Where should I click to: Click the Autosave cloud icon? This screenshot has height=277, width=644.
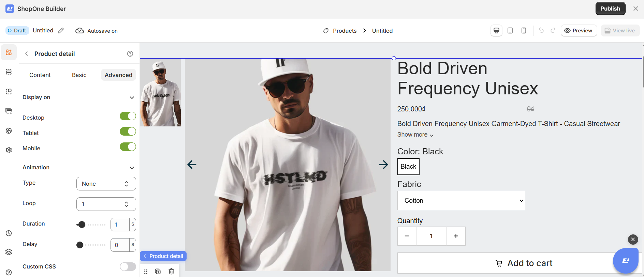tap(79, 31)
